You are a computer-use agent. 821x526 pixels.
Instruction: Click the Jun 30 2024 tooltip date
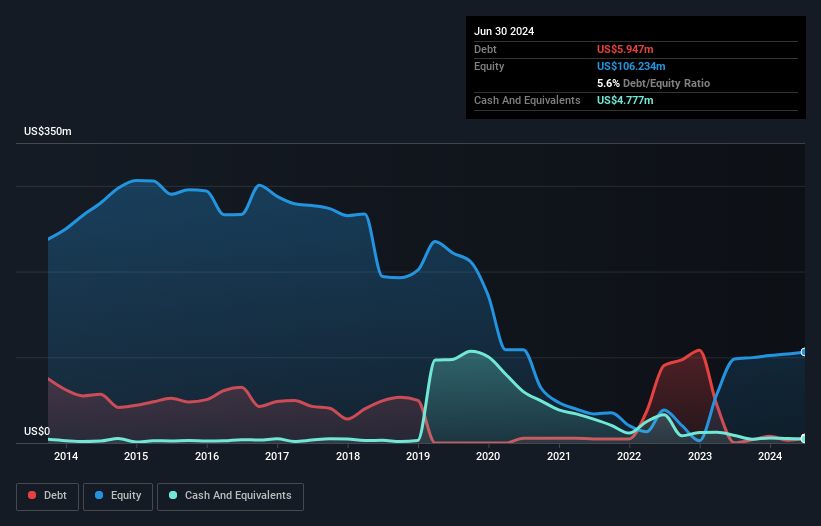(x=504, y=31)
